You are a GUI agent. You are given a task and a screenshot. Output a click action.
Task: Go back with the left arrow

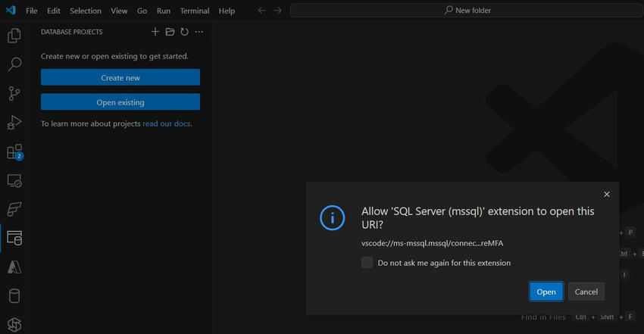tap(261, 11)
